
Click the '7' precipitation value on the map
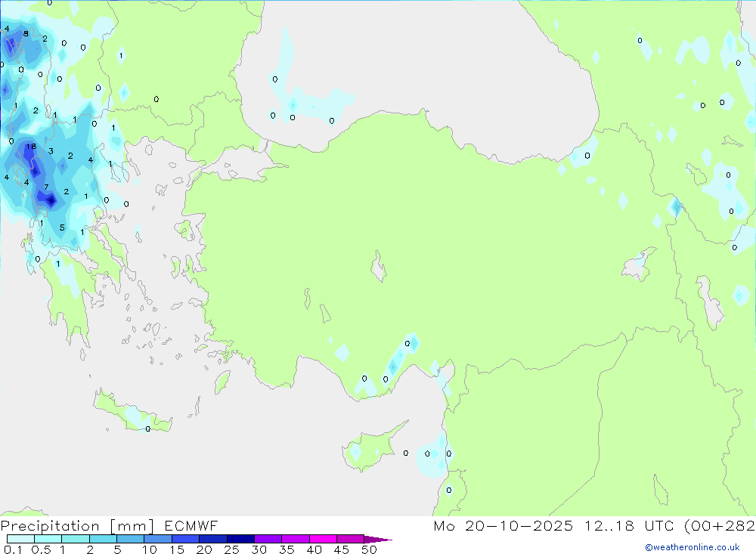pos(46,187)
